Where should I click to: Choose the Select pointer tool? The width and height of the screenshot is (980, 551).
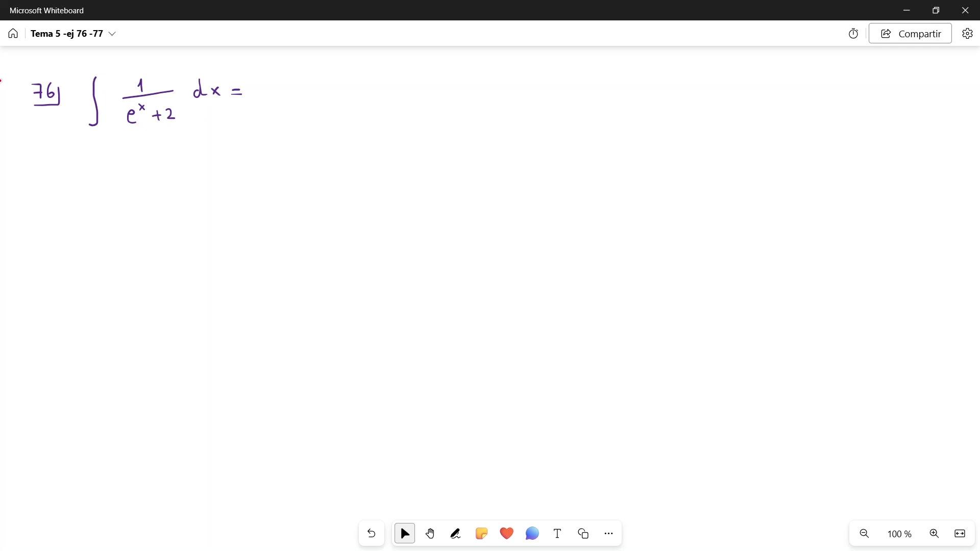(x=405, y=534)
